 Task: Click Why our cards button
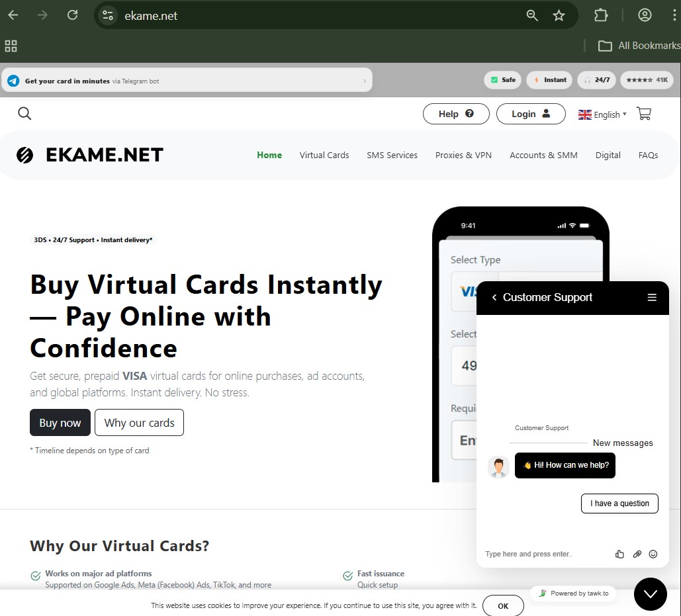139,422
